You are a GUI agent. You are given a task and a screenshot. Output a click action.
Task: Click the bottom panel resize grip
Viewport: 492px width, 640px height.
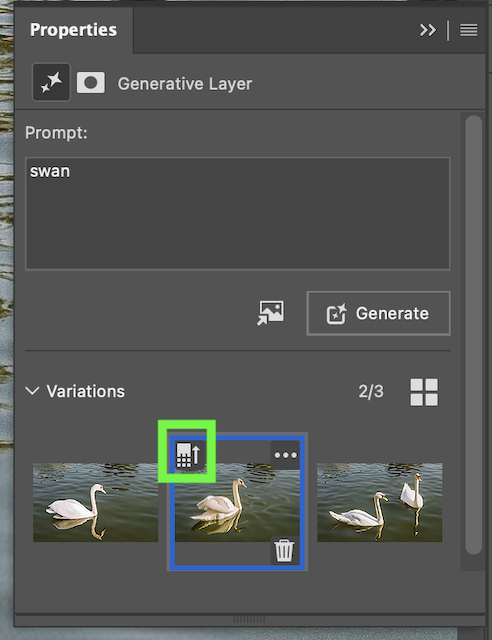click(249, 619)
